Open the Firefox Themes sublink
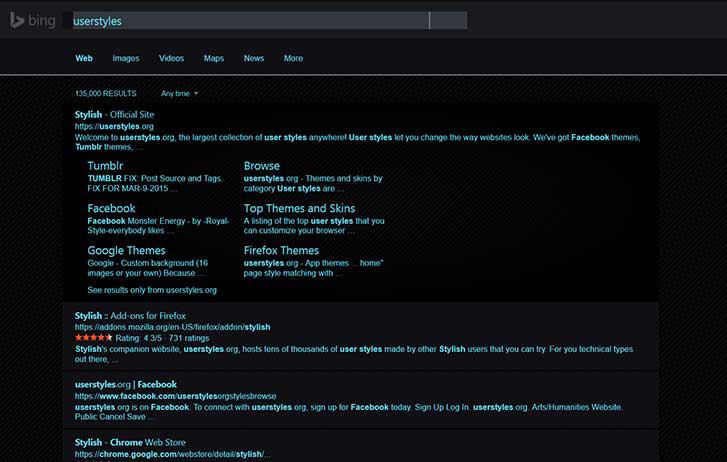This screenshot has height=462, width=727. (x=281, y=251)
